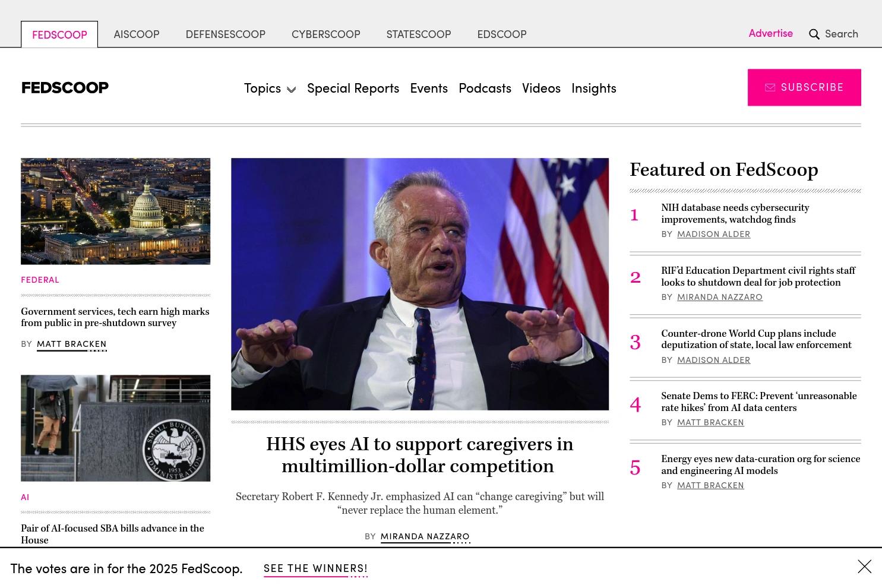
Task: Click Madison Alder byline on NIH article
Action: coord(713,234)
